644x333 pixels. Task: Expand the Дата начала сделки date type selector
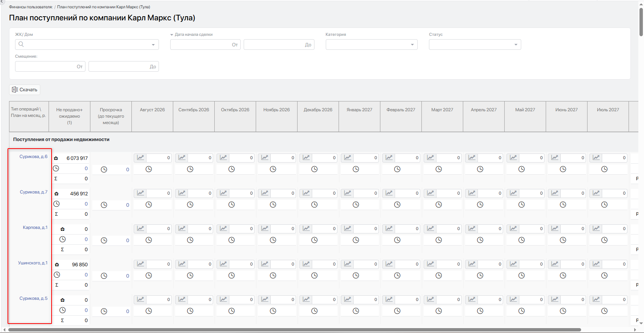(x=172, y=35)
